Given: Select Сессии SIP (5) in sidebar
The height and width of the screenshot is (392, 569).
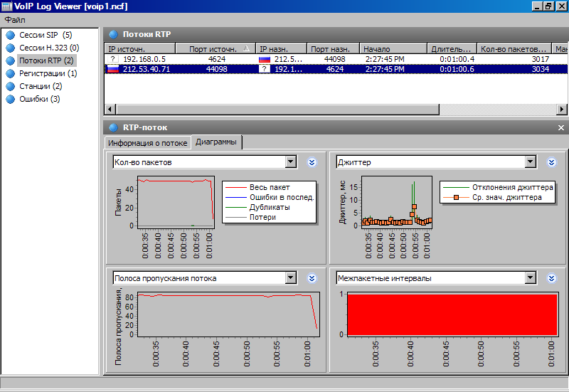Looking at the screenshot, I should click(x=46, y=35).
